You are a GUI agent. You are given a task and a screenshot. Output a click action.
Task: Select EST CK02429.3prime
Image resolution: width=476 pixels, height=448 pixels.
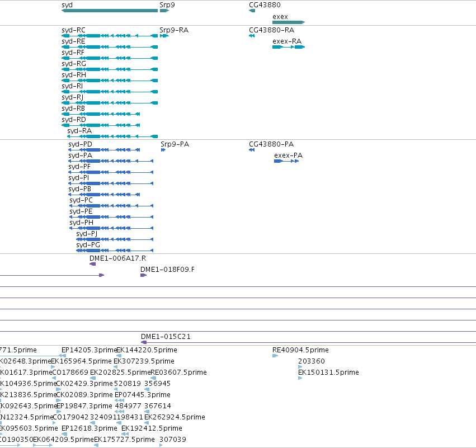click(x=59, y=389)
